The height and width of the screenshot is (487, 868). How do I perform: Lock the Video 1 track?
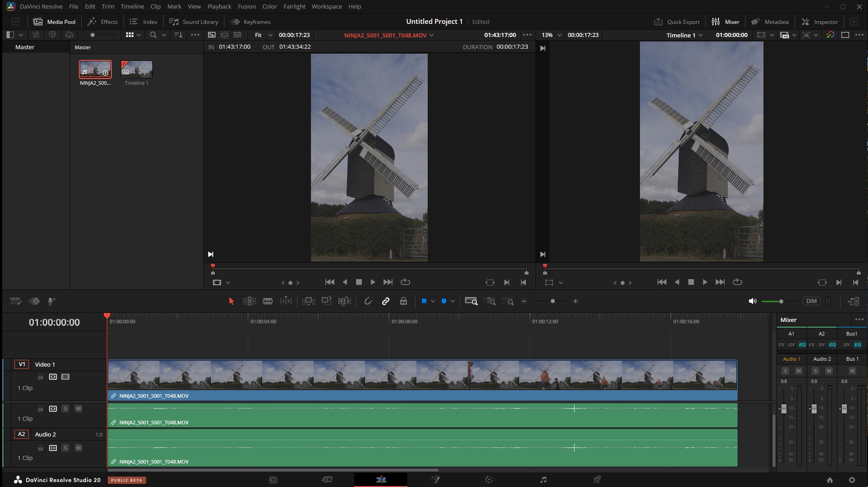(40, 377)
